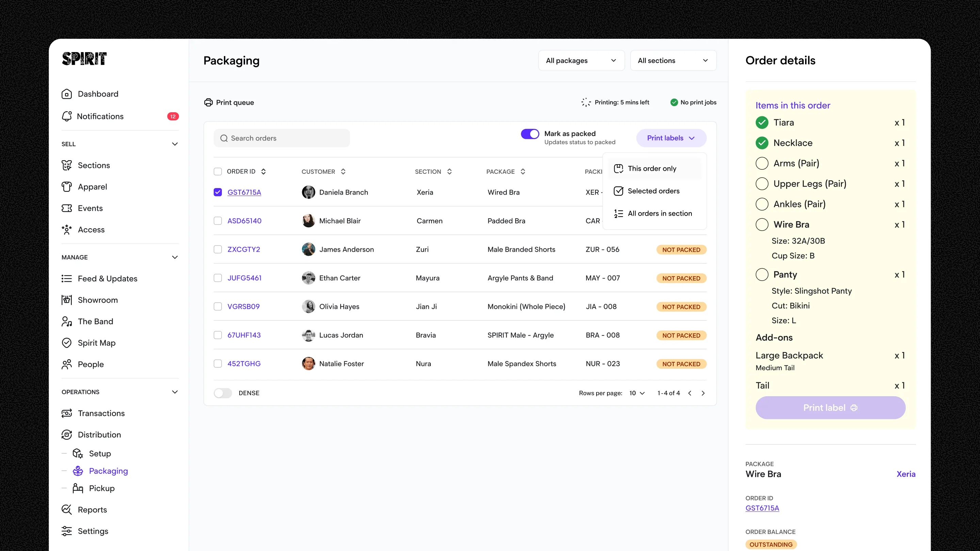Click the Print queue printer icon
Image resolution: width=980 pixels, height=551 pixels.
209,102
